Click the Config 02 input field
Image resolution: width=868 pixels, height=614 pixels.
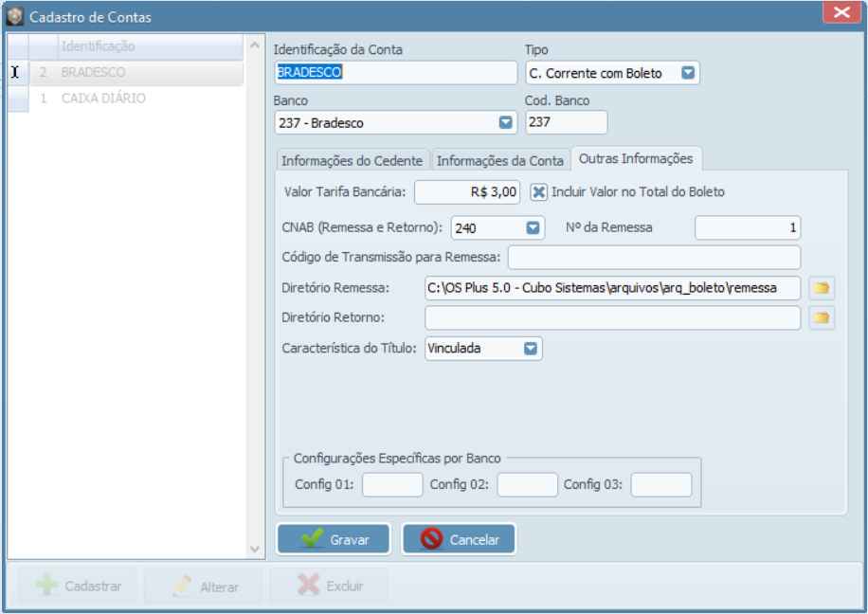tap(527, 485)
